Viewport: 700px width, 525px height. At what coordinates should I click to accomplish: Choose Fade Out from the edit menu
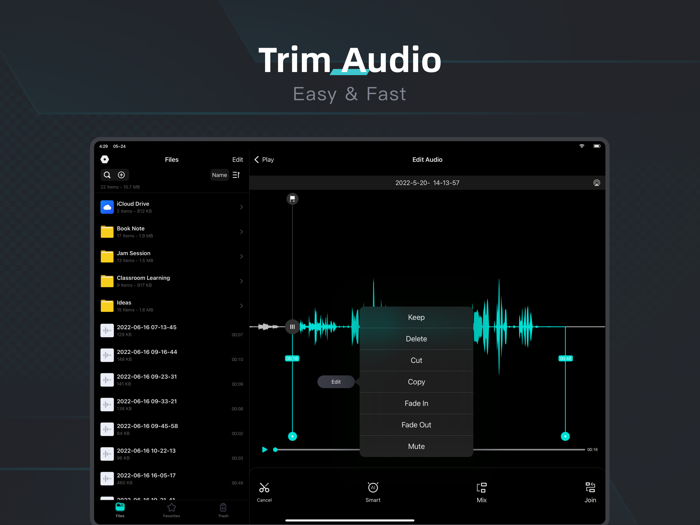pyautogui.click(x=416, y=425)
